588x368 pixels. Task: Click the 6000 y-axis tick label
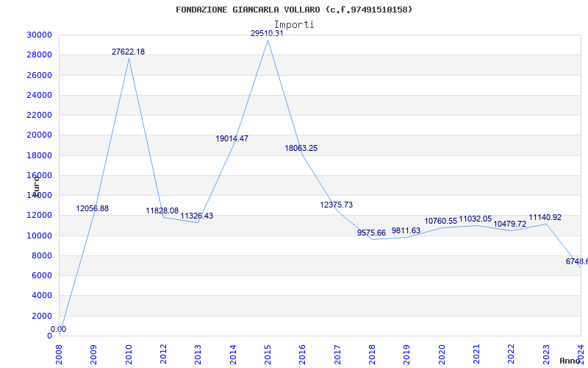(41, 275)
